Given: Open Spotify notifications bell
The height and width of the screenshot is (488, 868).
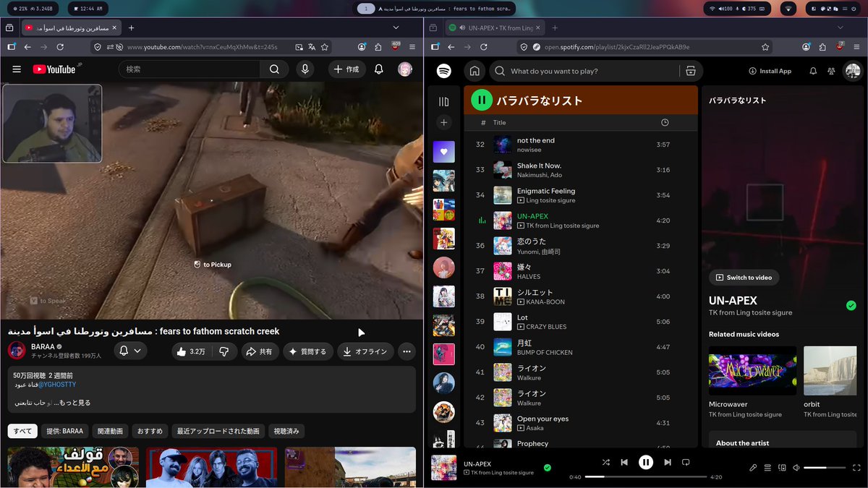Looking at the screenshot, I should [x=813, y=71].
